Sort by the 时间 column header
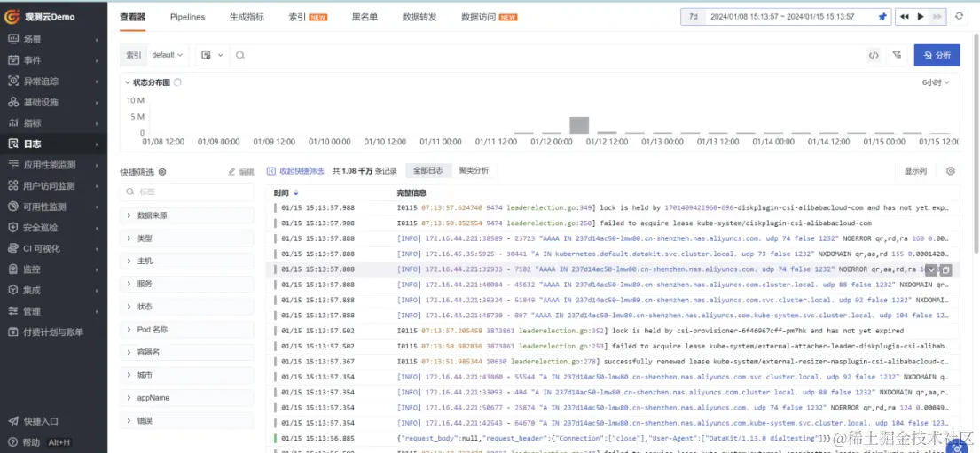980x453 pixels. 286,192
